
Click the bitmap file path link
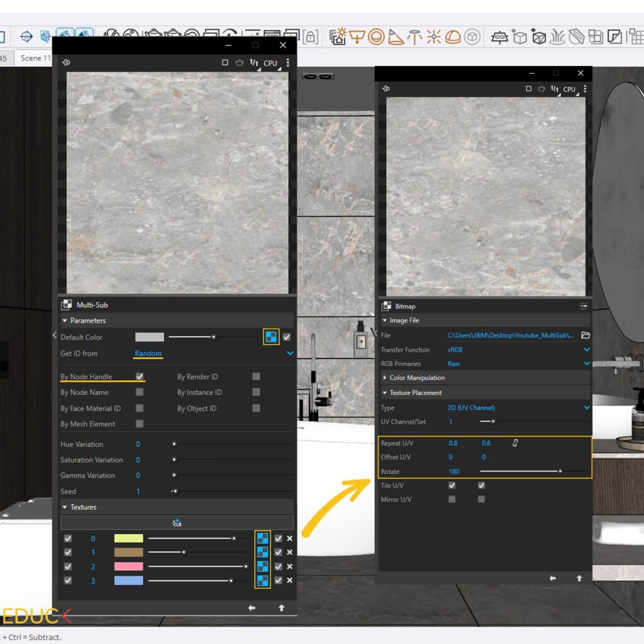click(x=510, y=336)
